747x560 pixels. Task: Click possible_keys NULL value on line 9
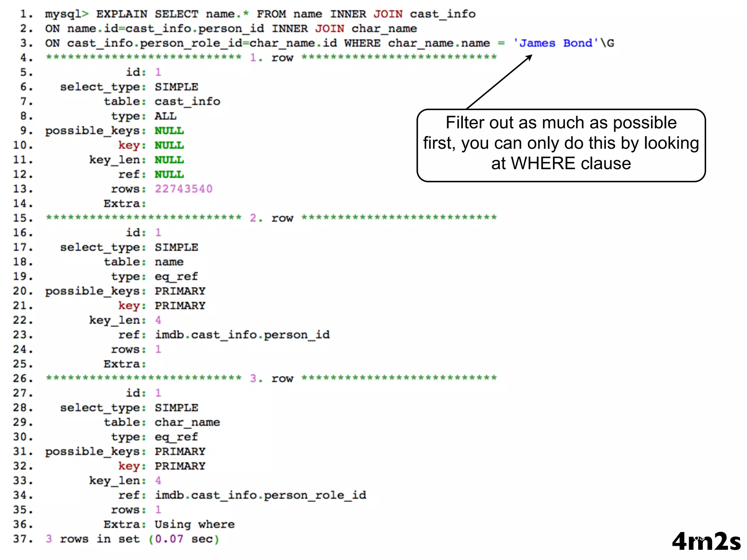tap(169, 131)
